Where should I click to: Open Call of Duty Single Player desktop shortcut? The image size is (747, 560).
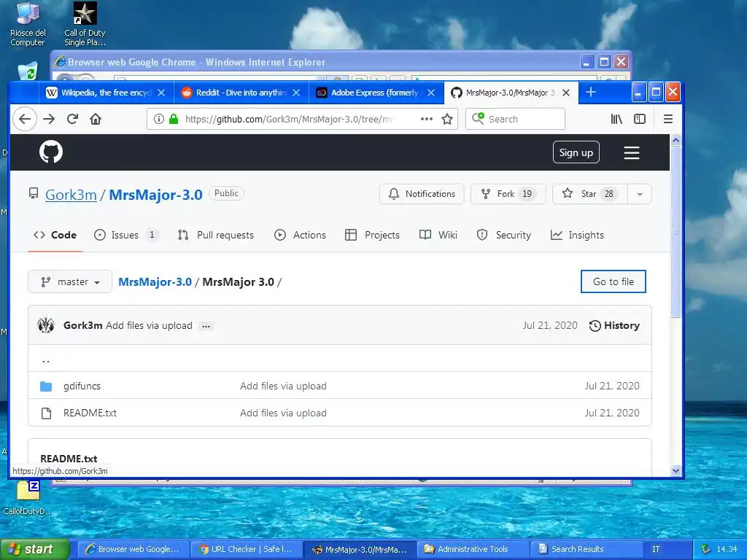click(x=85, y=24)
